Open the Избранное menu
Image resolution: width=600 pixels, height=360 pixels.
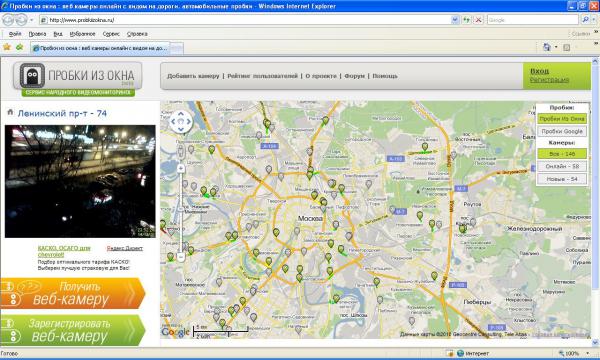pyautogui.click(x=82, y=34)
